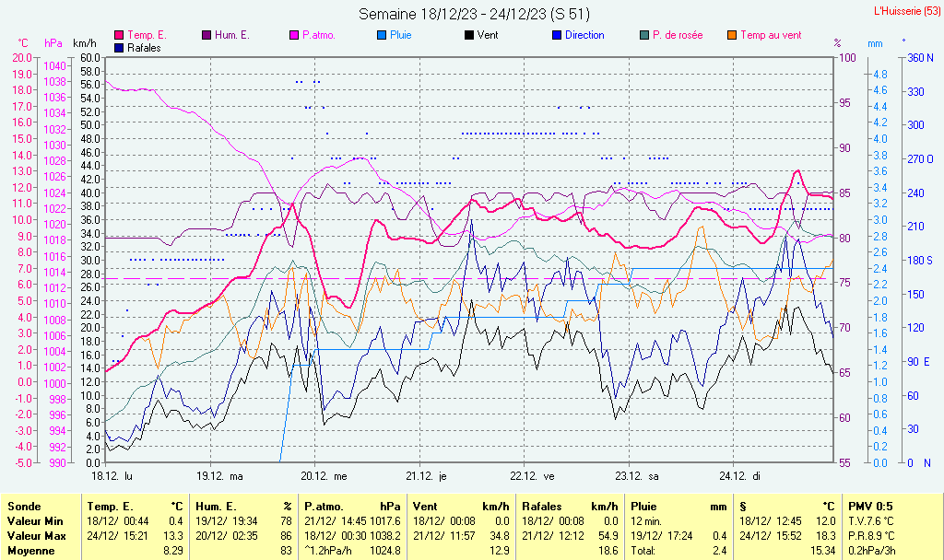Image resolution: width=944 pixels, height=560 pixels.
Task: Click the max temperature value 13.3
Action: coord(173,536)
